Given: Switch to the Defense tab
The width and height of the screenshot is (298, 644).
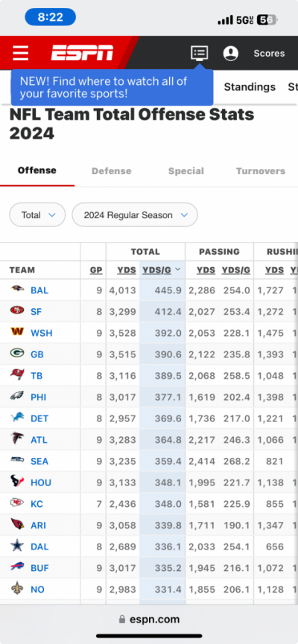Looking at the screenshot, I should [x=112, y=171].
